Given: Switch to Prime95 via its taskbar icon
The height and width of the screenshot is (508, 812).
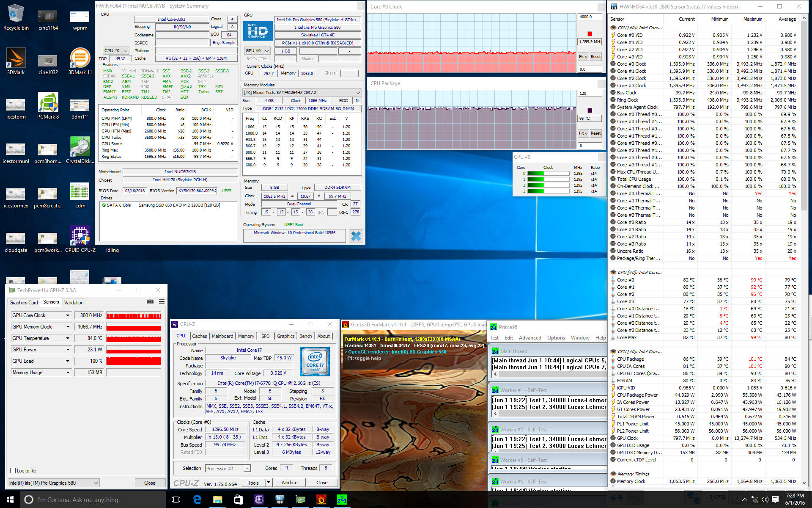Looking at the screenshot, I should coord(342,500).
